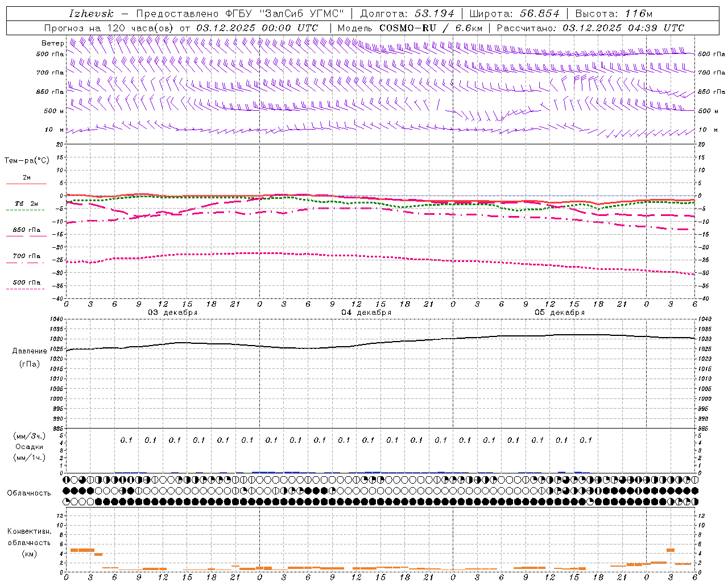
Task: Click the '20' value on left temperature axis
Action: coord(60,144)
